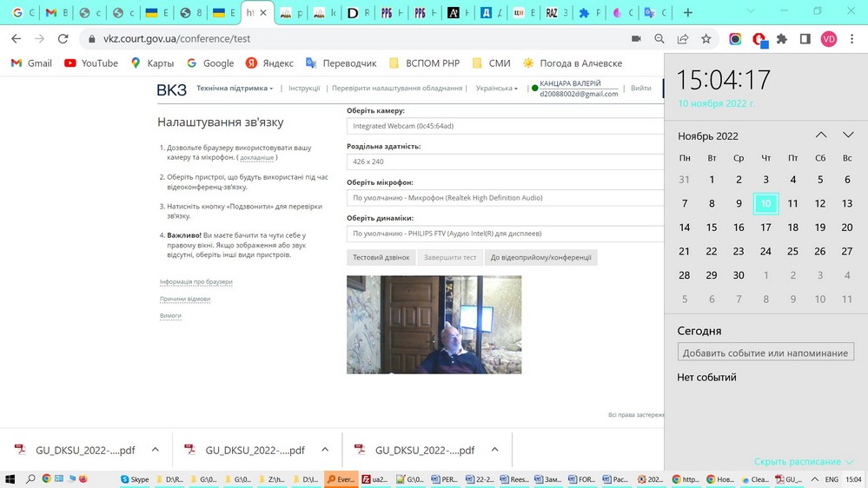Close the active vkz.court.gov.ua tab
868x488 pixels.
coord(263,13)
